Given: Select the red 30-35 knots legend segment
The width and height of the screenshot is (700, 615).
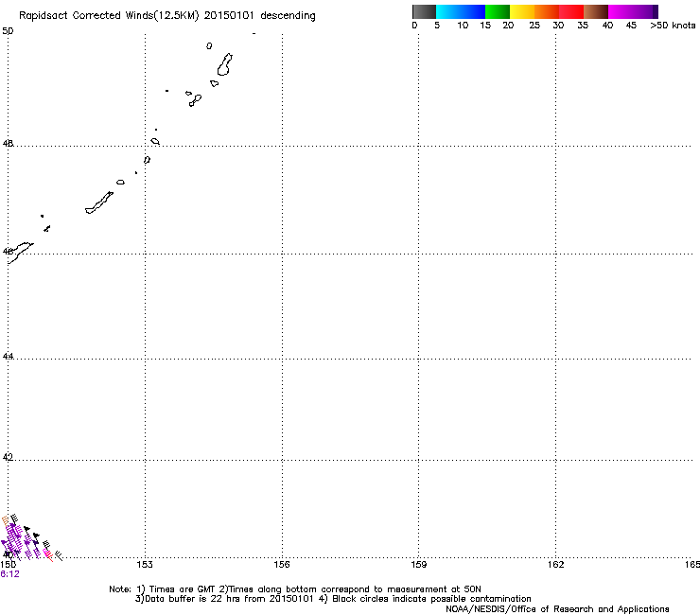Looking at the screenshot, I should [x=571, y=11].
